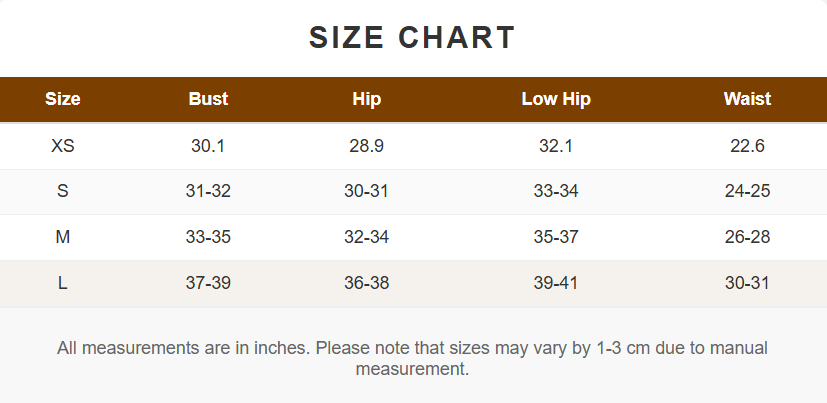The width and height of the screenshot is (827, 403).
Task: Select the M size row label
Action: 63,237
